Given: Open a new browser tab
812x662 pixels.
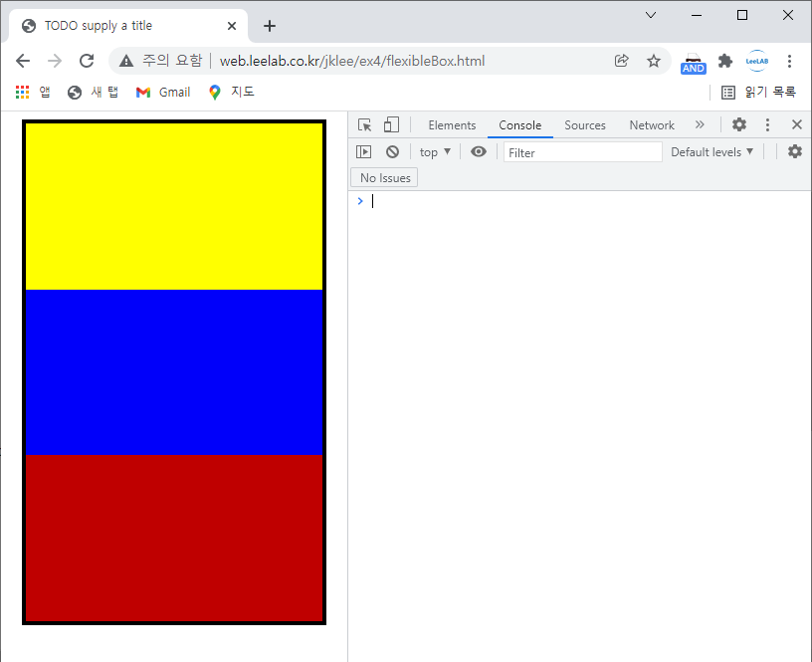Looking at the screenshot, I should point(270,26).
